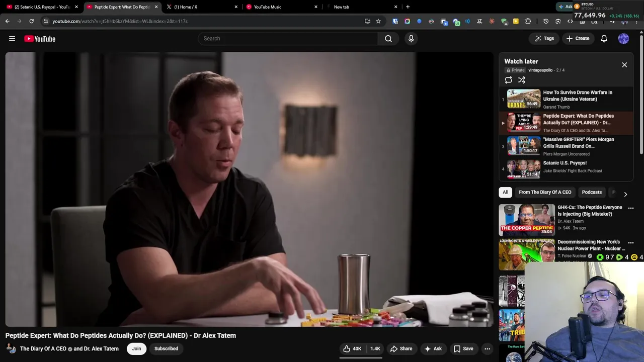Focus the YouTube search field

(288, 39)
